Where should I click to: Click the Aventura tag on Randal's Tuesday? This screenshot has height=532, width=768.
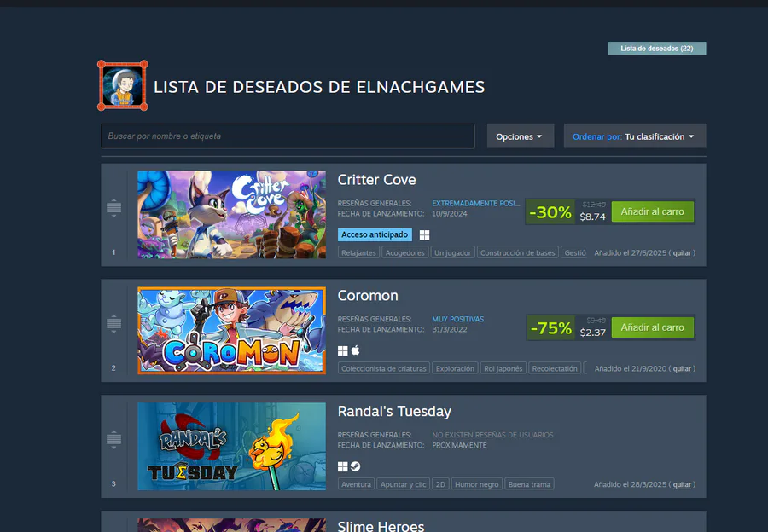pos(356,484)
